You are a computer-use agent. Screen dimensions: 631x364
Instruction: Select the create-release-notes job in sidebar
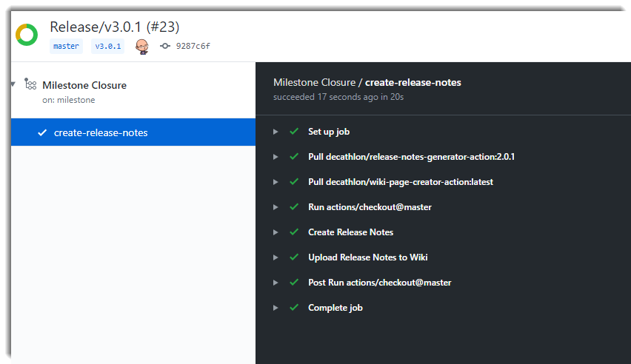(133, 132)
